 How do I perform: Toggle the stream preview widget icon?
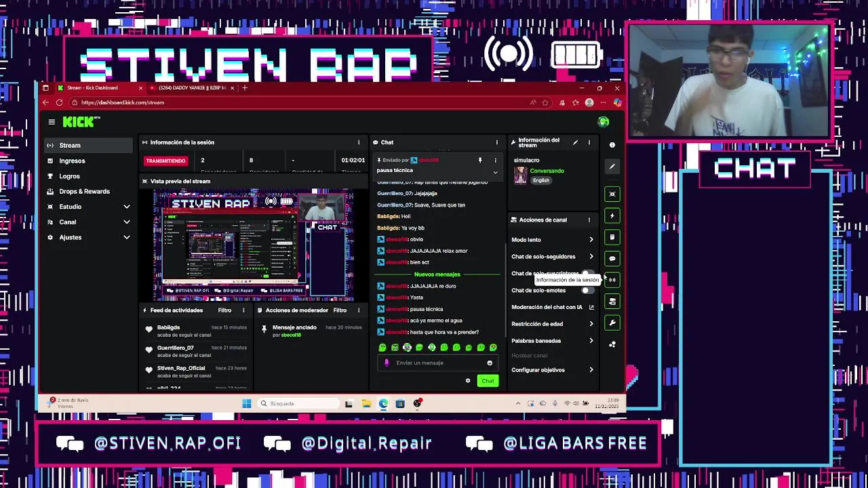(612, 195)
